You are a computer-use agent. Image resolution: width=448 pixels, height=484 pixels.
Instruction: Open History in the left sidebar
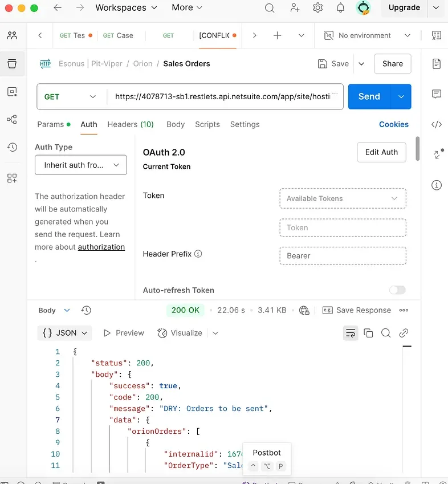coord(12,148)
